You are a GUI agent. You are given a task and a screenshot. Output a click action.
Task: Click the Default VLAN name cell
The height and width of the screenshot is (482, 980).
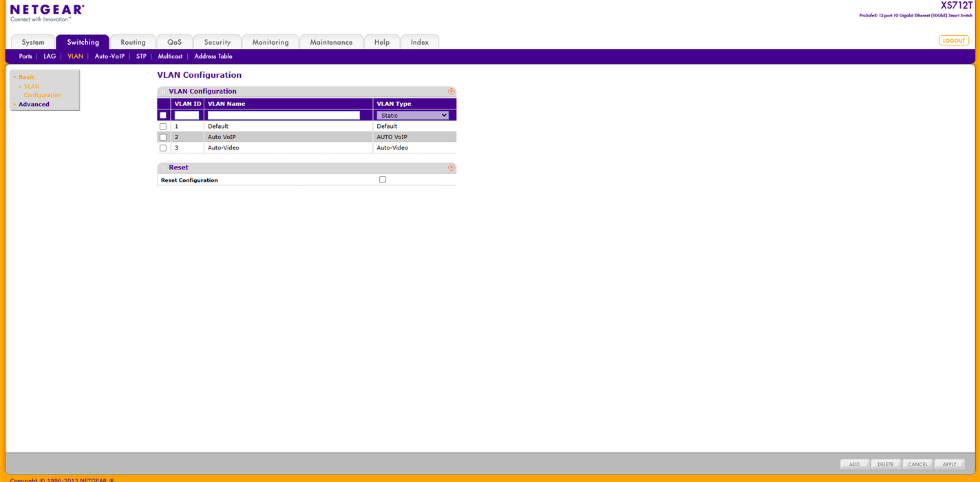click(x=288, y=127)
